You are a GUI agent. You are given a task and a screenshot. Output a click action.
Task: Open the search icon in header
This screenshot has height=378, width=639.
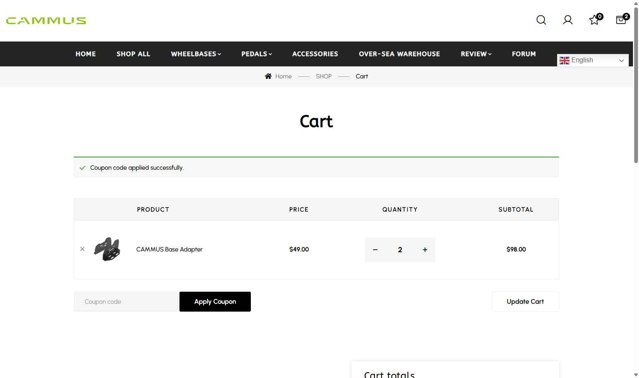(x=541, y=20)
